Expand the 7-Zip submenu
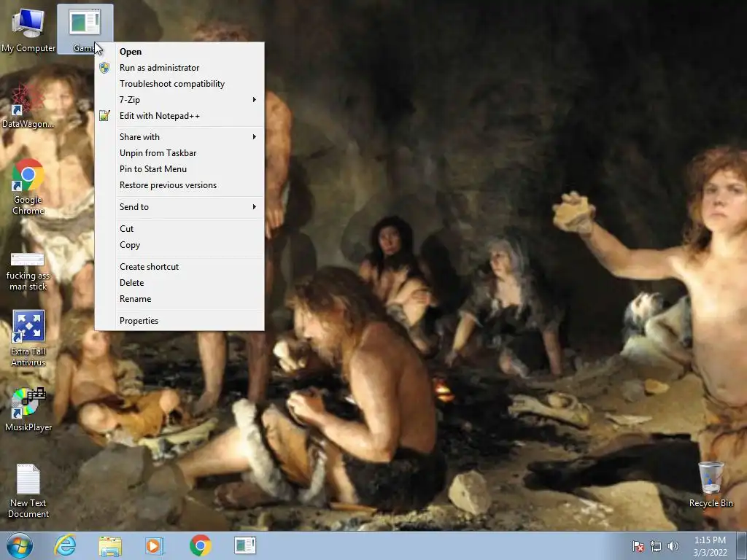 click(x=179, y=99)
